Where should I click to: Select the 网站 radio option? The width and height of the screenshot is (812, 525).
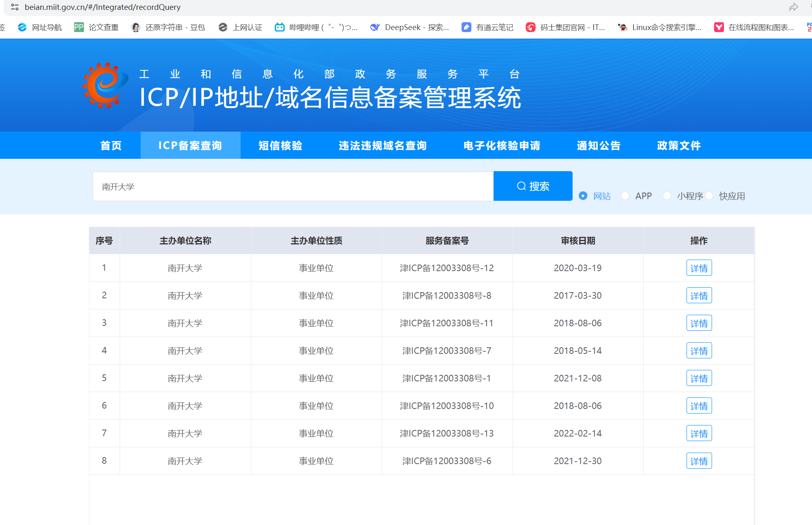(x=583, y=196)
